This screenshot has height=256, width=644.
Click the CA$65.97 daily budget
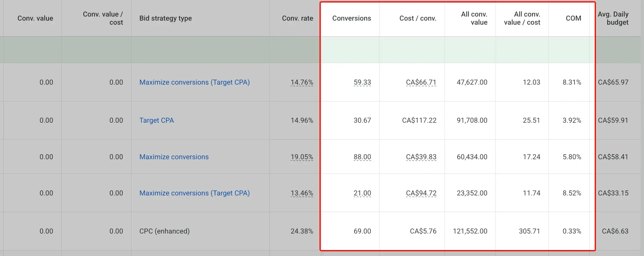613,82
